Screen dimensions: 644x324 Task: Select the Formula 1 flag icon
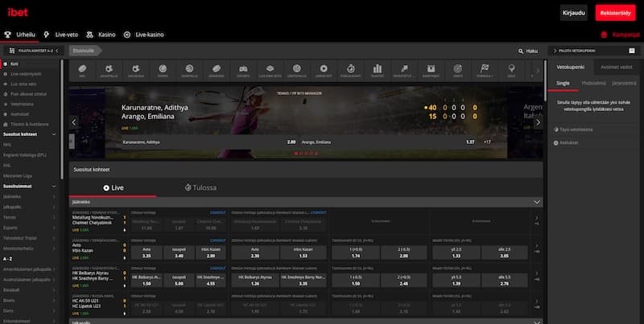click(485, 71)
